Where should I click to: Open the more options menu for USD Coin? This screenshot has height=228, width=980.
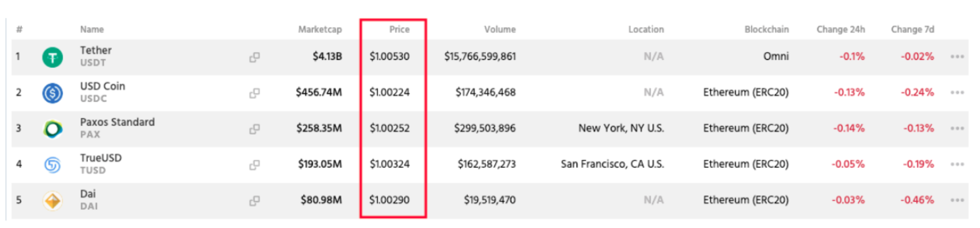point(957,92)
